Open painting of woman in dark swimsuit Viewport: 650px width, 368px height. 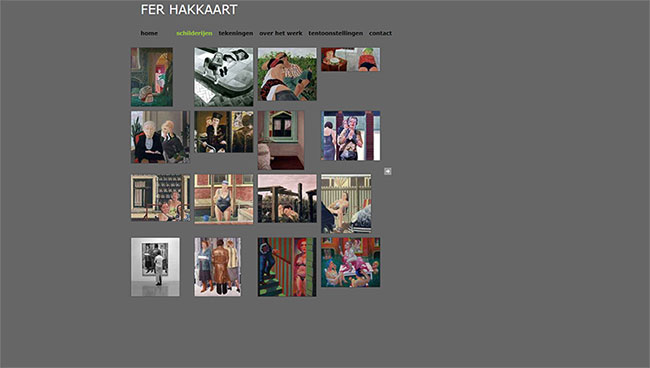pos(224,199)
